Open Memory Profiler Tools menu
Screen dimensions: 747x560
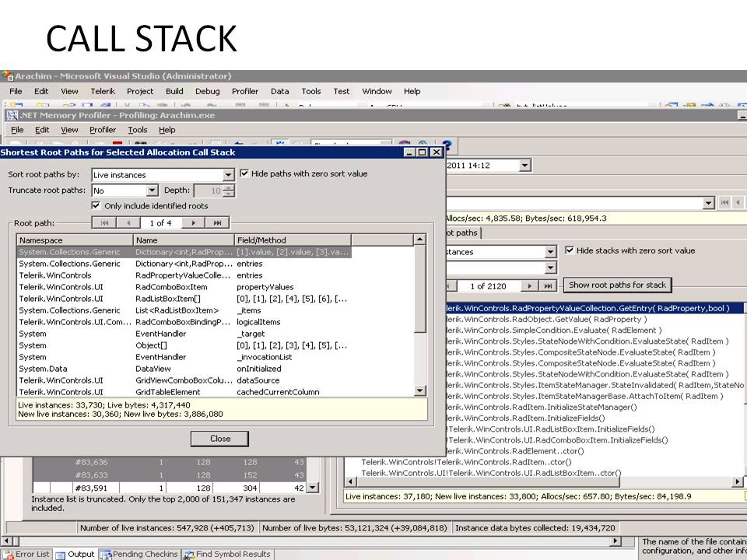pyautogui.click(x=137, y=130)
